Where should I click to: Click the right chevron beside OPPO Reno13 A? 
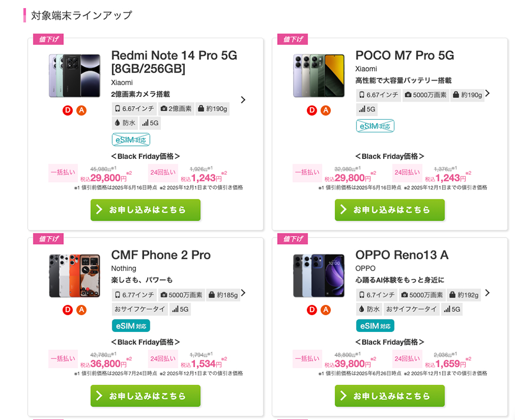click(x=487, y=293)
